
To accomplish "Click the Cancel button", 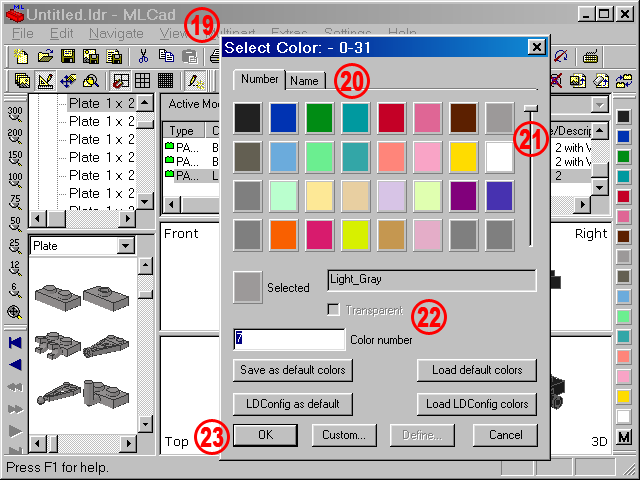I will pos(505,435).
